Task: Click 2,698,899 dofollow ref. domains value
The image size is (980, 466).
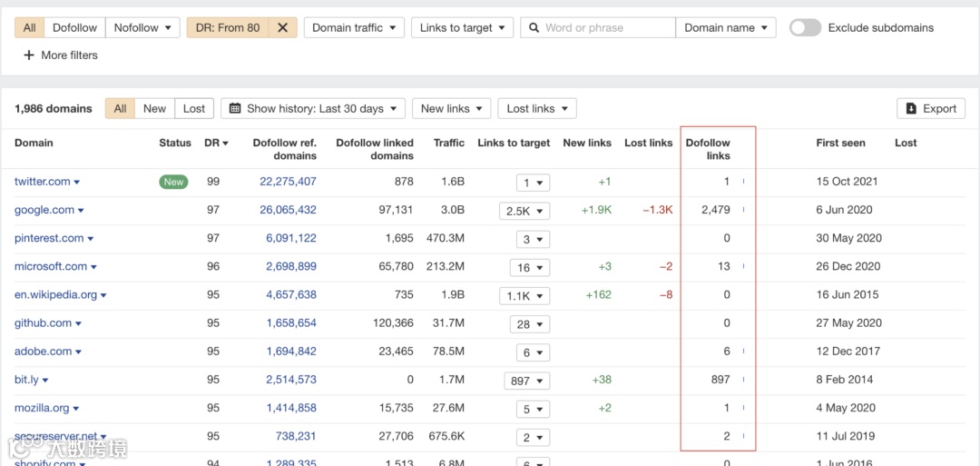Action: pyautogui.click(x=291, y=266)
